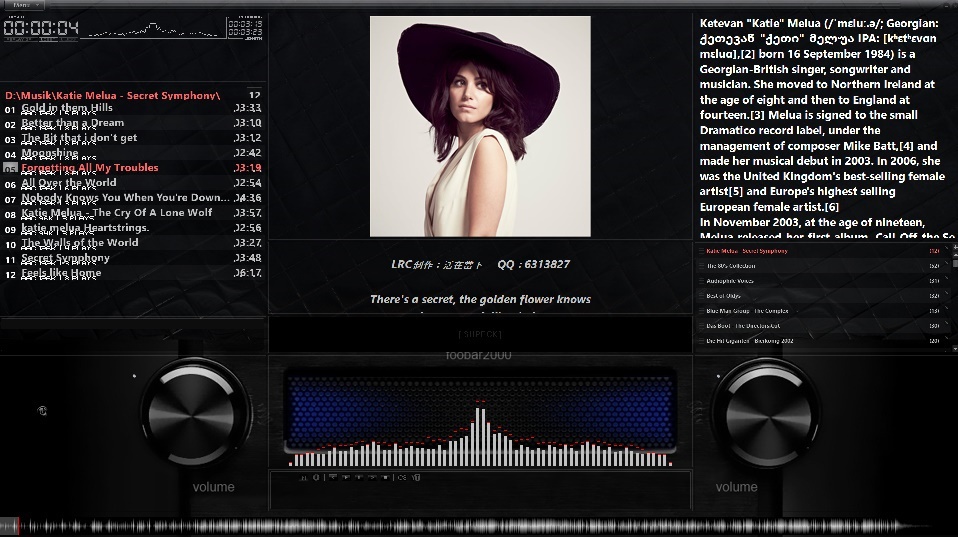This screenshot has width=958, height=537.
Task: Click the round icon beside the bars icon
Action: (316, 478)
